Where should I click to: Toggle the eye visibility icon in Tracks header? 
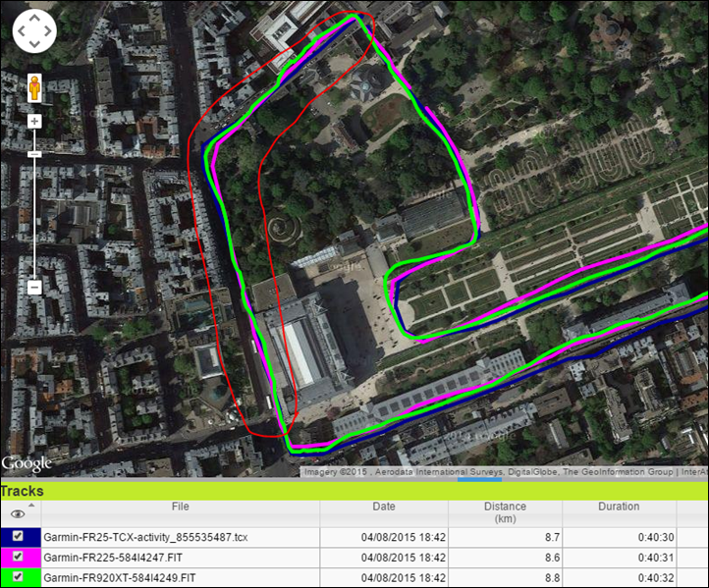[x=18, y=512]
